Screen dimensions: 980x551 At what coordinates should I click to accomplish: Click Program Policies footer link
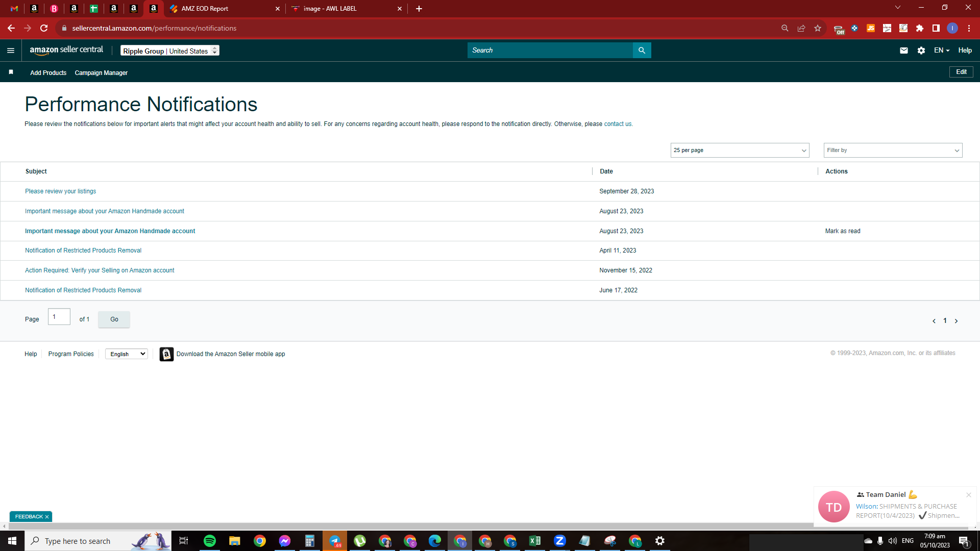point(71,354)
